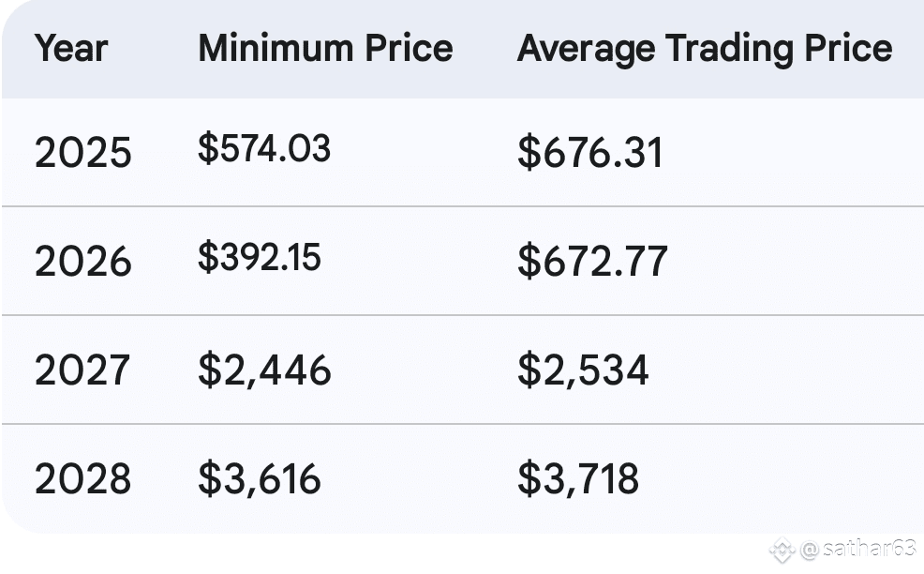Click the 2027 year cell
Screen dimensions: 924x574
83,370
